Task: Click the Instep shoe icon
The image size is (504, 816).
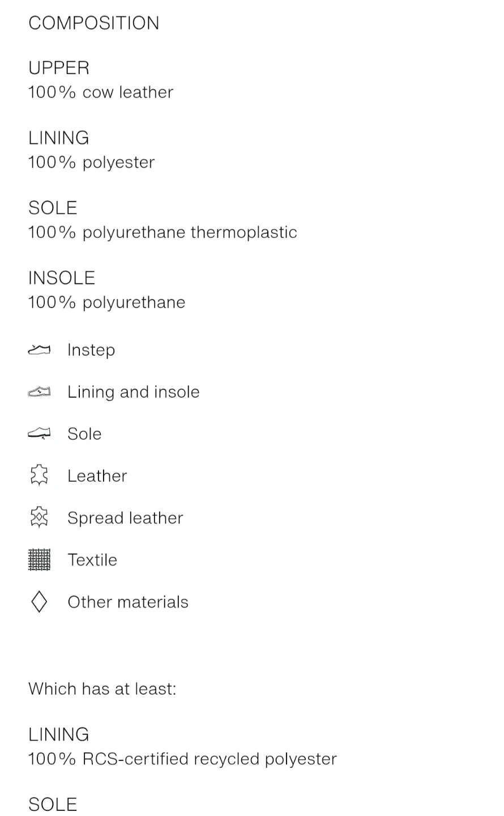Action: click(x=39, y=350)
